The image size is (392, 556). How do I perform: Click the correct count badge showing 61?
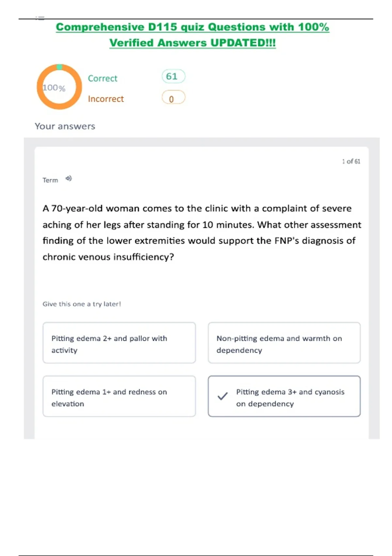pyautogui.click(x=173, y=77)
